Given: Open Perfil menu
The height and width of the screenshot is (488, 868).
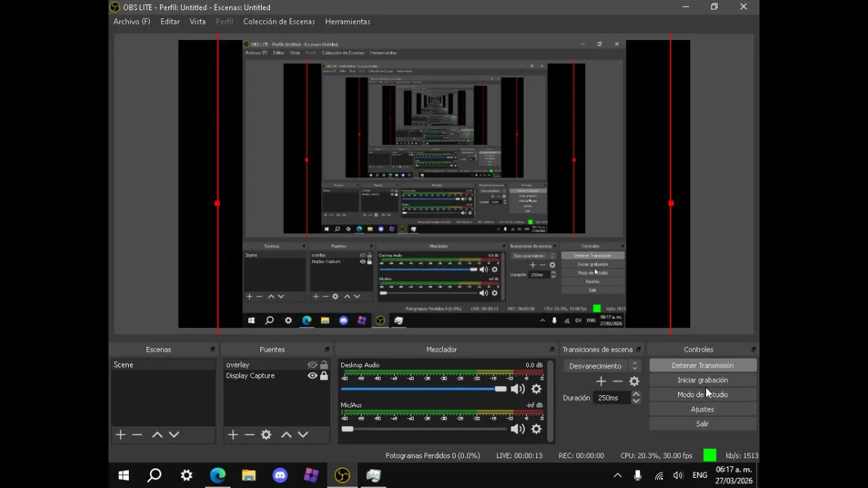Looking at the screenshot, I should tap(224, 22).
